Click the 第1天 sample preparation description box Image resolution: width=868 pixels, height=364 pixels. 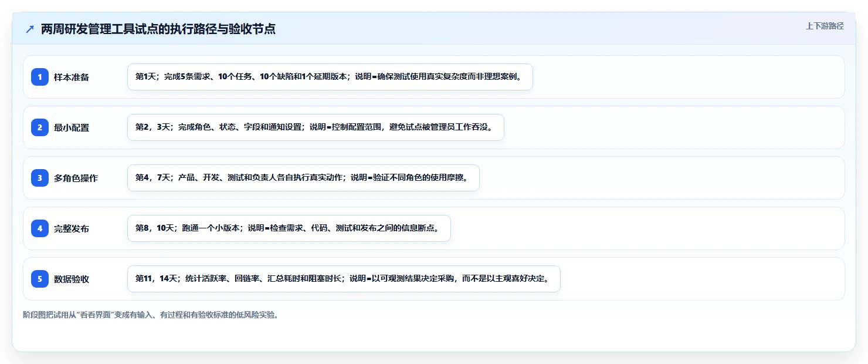[330, 77]
